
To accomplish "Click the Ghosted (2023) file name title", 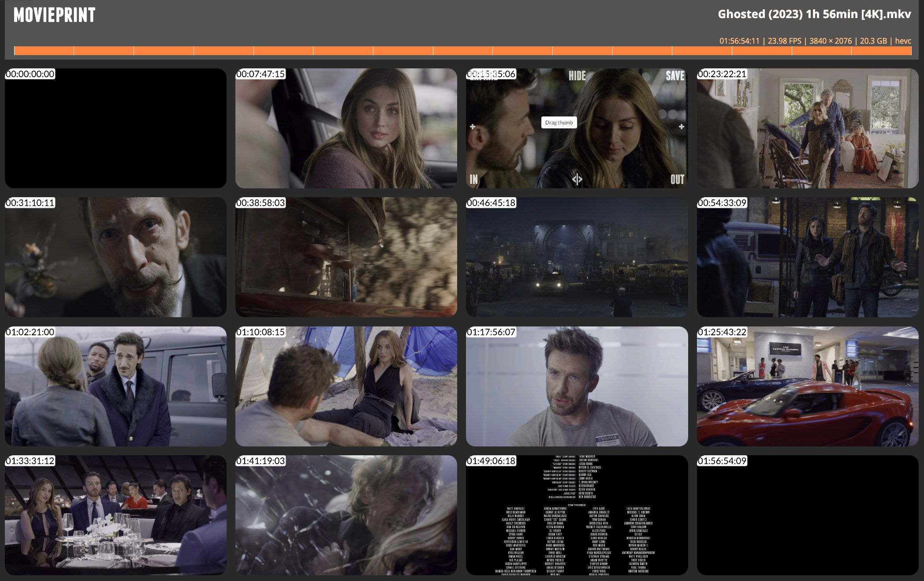I will point(814,14).
